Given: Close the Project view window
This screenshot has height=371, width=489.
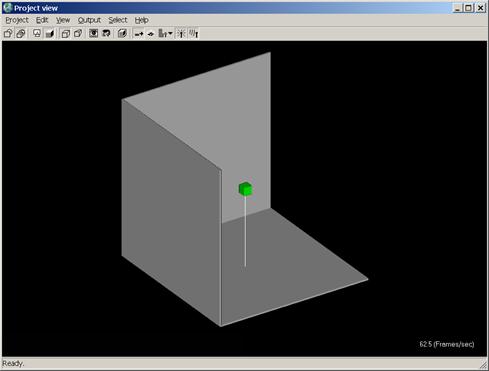Looking at the screenshot, I should pyautogui.click(x=480, y=8).
